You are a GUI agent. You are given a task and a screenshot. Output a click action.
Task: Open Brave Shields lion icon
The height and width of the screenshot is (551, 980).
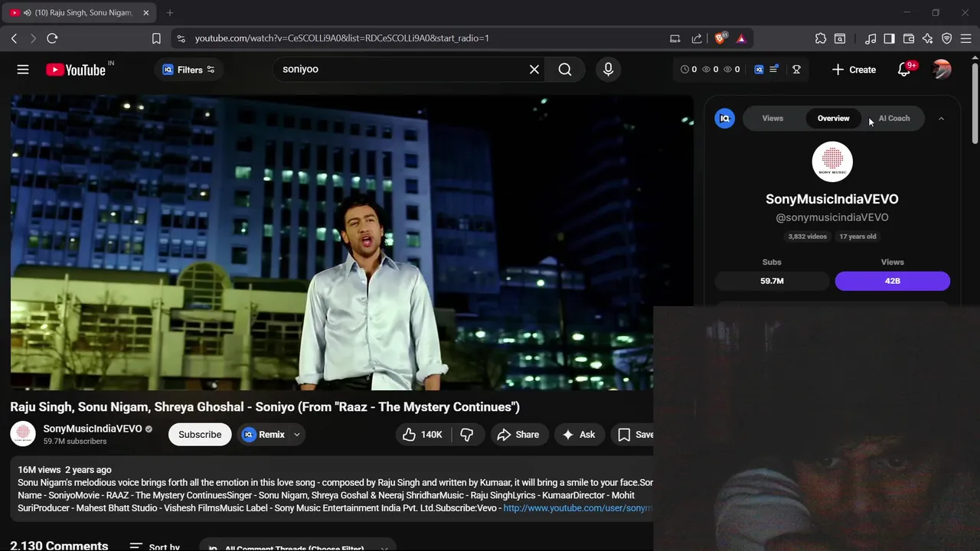pyautogui.click(x=720, y=38)
